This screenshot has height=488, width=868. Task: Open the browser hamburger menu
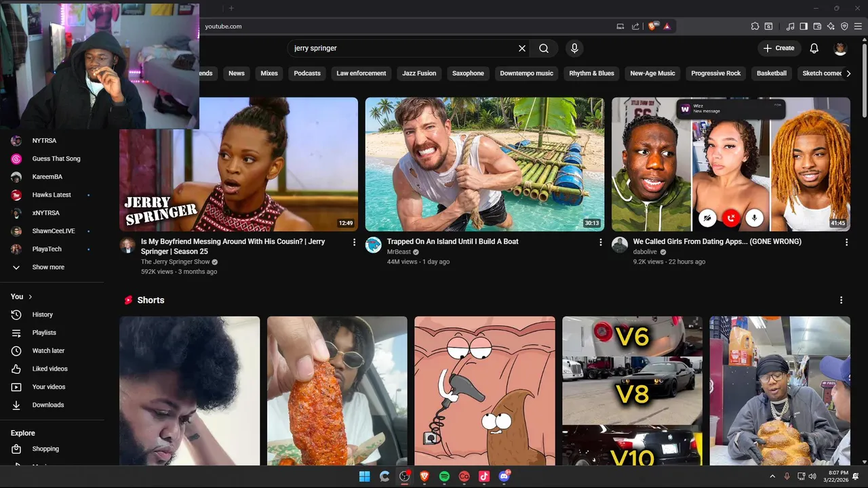click(858, 26)
